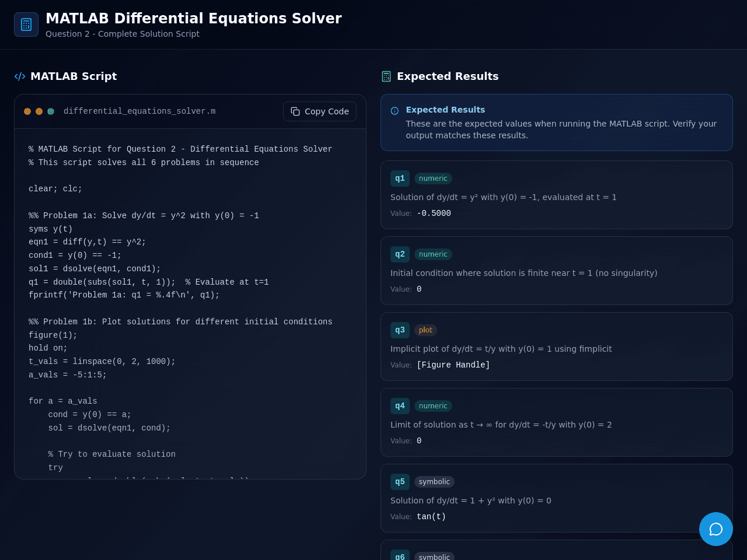Screen dimensions: 747x560
Task: Click the code line 'cond1 = y(0) == -1;'
Action: pos(75,256)
